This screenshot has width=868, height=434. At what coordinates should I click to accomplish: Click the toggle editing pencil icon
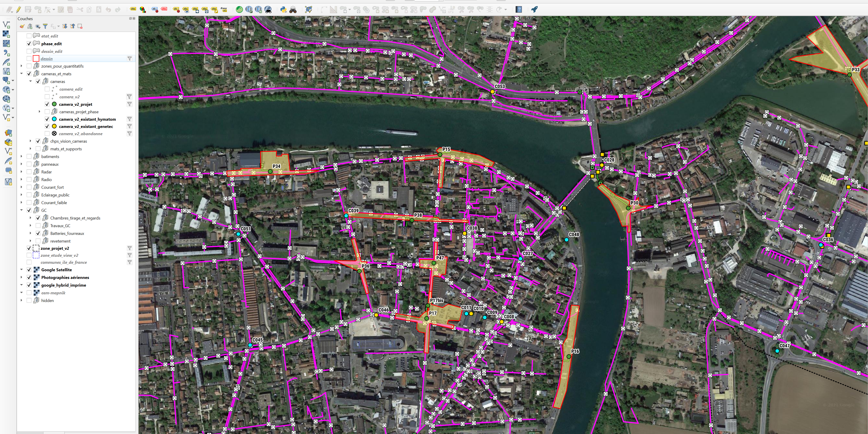coord(19,9)
